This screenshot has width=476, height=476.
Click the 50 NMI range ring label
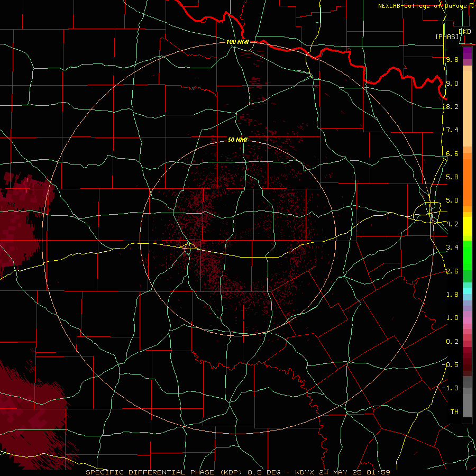237,140
